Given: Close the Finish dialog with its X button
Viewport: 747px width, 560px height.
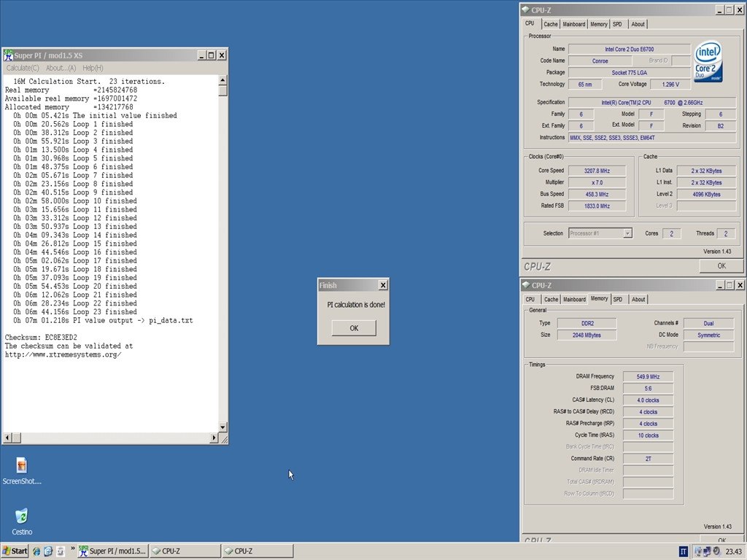Looking at the screenshot, I should click(x=383, y=285).
